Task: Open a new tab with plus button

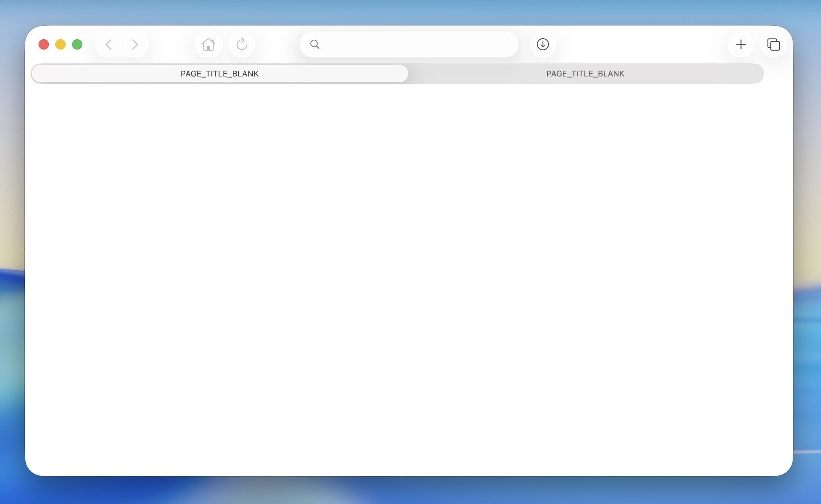Action: [741, 44]
